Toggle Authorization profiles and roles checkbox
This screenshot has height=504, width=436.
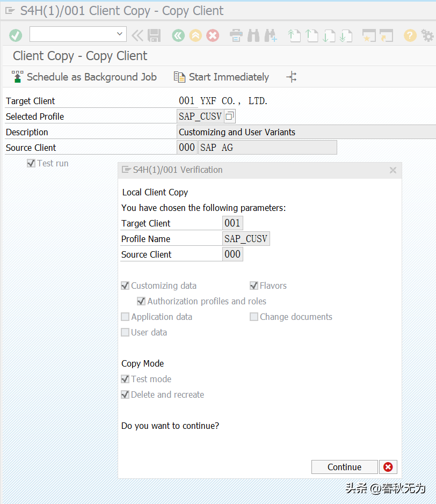tap(141, 301)
